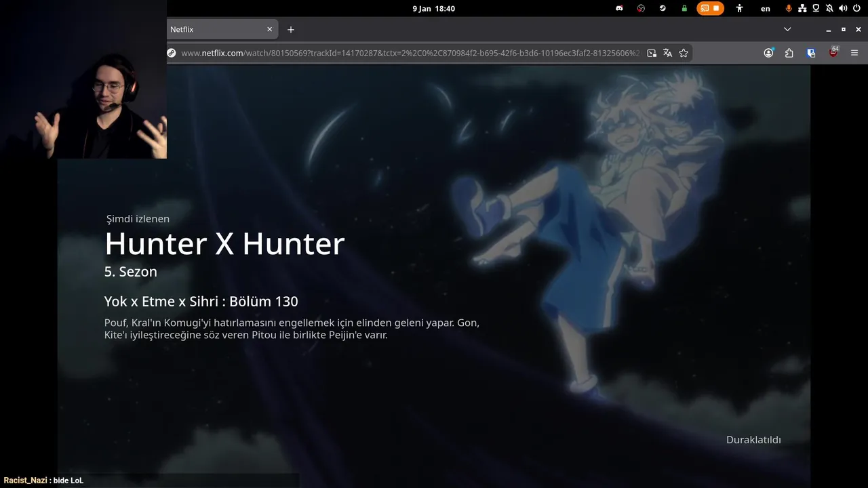
Task: Click translate page icon
Action: tap(667, 53)
